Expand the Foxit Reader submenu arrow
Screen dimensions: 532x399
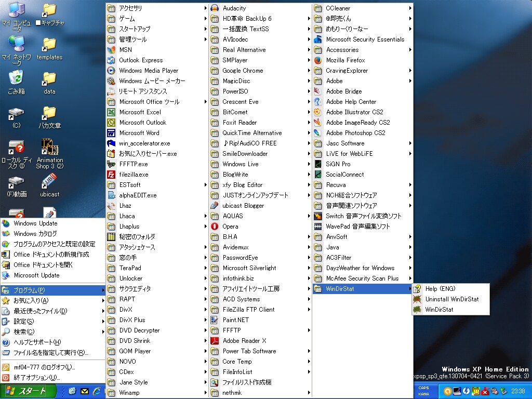309,123
